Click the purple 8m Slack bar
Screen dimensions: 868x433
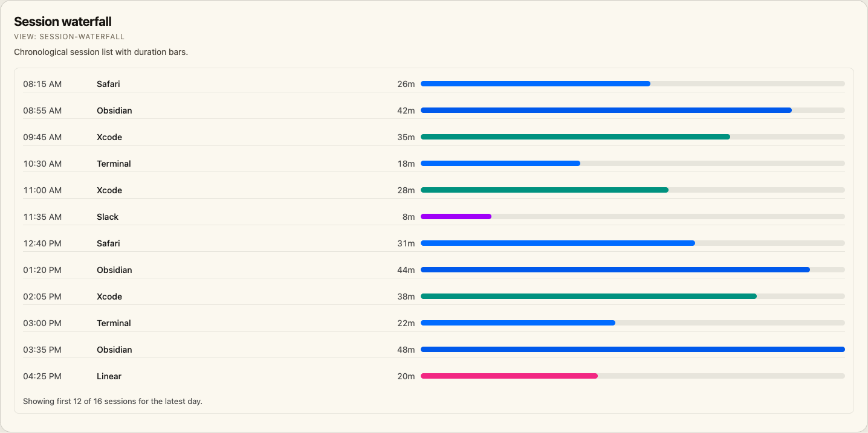click(x=456, y=217)
